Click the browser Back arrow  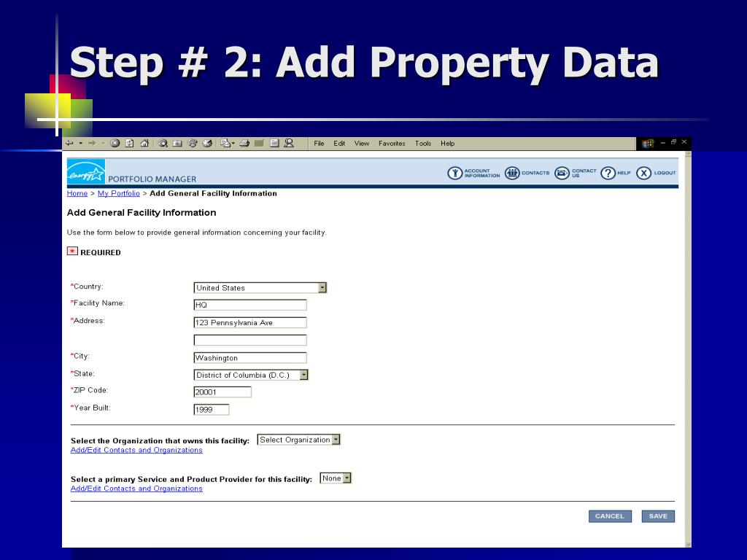[x=69, y=143]
